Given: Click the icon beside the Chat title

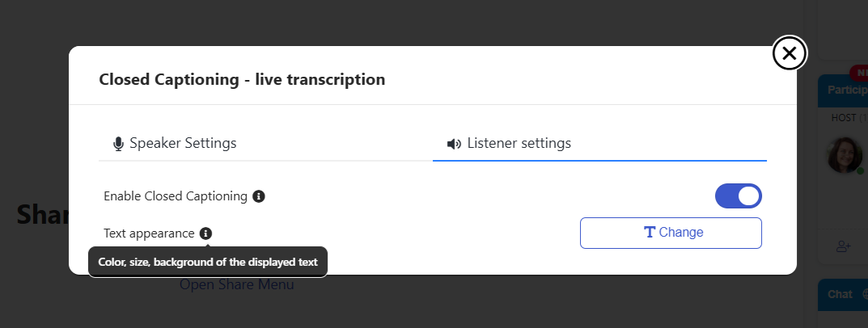Looking at the screenshot, I should (864, 295).
